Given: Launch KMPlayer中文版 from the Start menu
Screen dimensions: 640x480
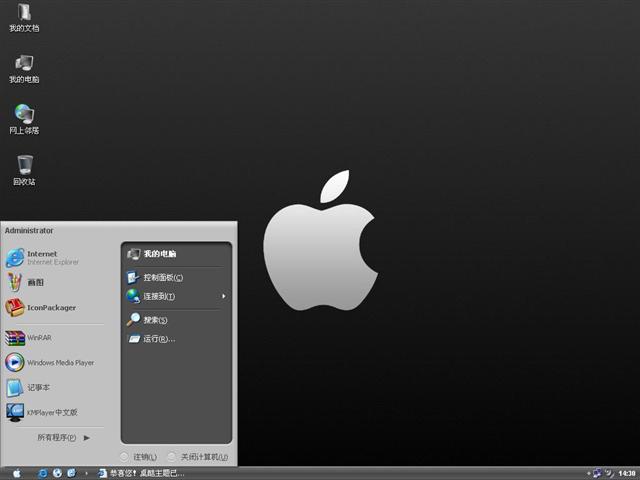Looking at the screenshot, I should pyautogui.click(x=50, y=412).
